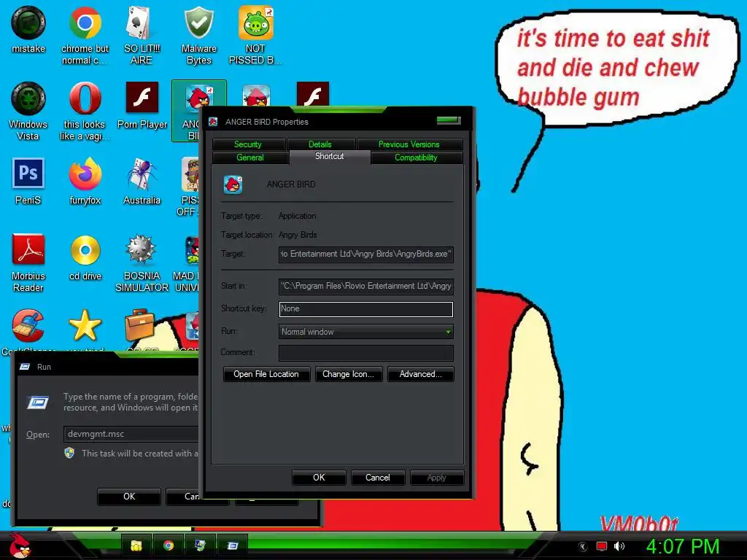747x560 pixels.
Task: Click the Open field in Run dialog
Action: click(131, 435)
